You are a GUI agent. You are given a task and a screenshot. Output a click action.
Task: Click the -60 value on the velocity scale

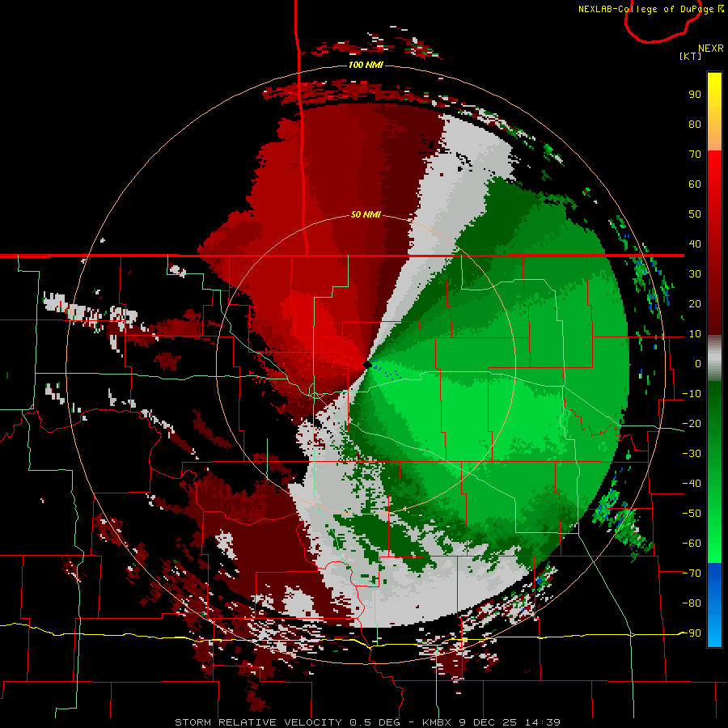click(692, 544)
